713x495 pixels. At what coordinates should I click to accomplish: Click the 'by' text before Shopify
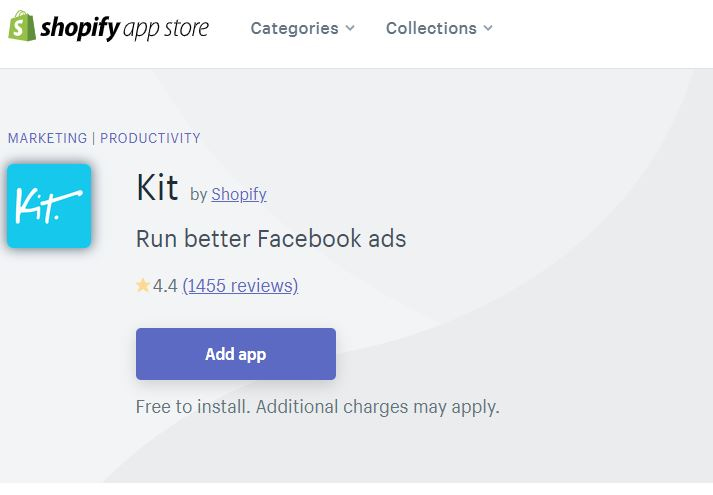click(x=199, y=195)
